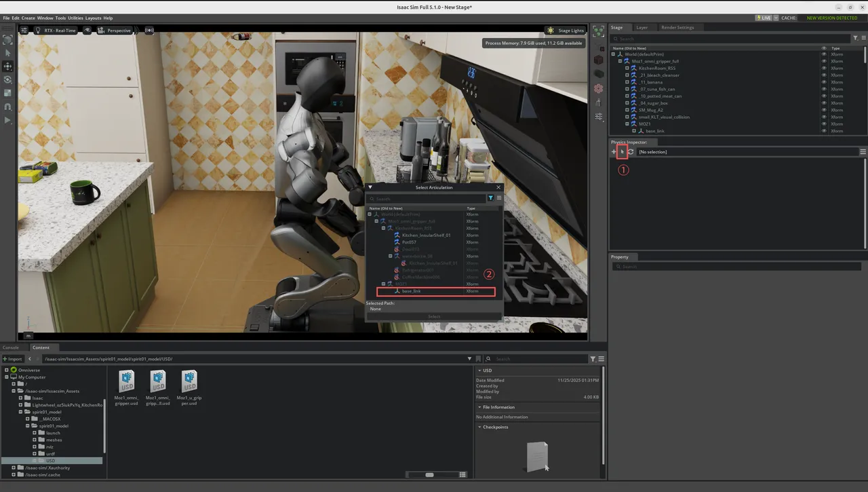Click the red physics gear icon
The height and width of the screenshot is (492, 868).
point(599,88)
